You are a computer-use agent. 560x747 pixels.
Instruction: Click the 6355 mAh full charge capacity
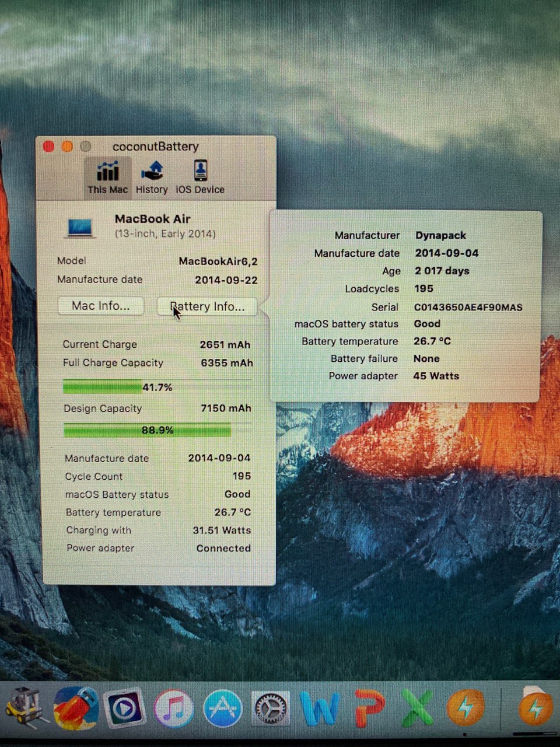(227, 363)
